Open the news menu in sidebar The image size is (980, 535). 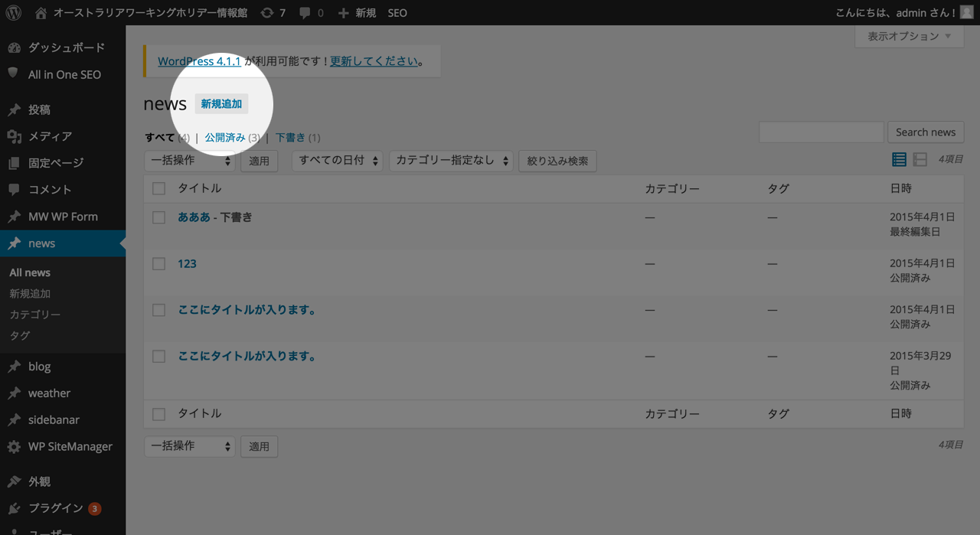(63, 243)
